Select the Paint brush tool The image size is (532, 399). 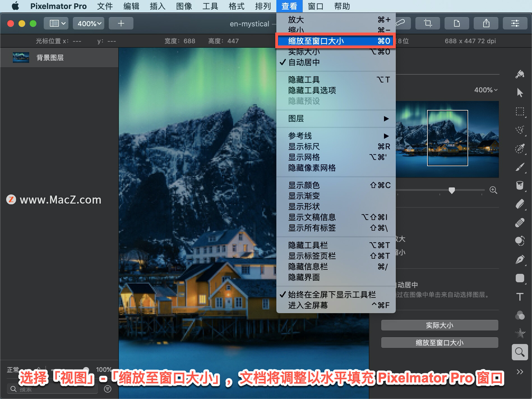520,167
